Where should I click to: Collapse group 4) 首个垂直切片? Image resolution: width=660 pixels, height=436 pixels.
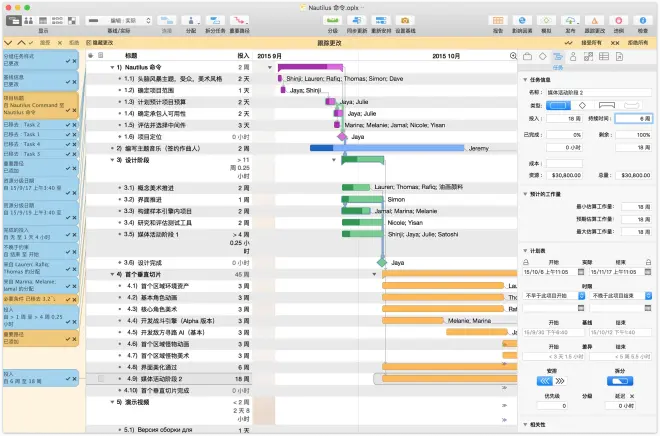pyautogui.click(x=112, y=274)
